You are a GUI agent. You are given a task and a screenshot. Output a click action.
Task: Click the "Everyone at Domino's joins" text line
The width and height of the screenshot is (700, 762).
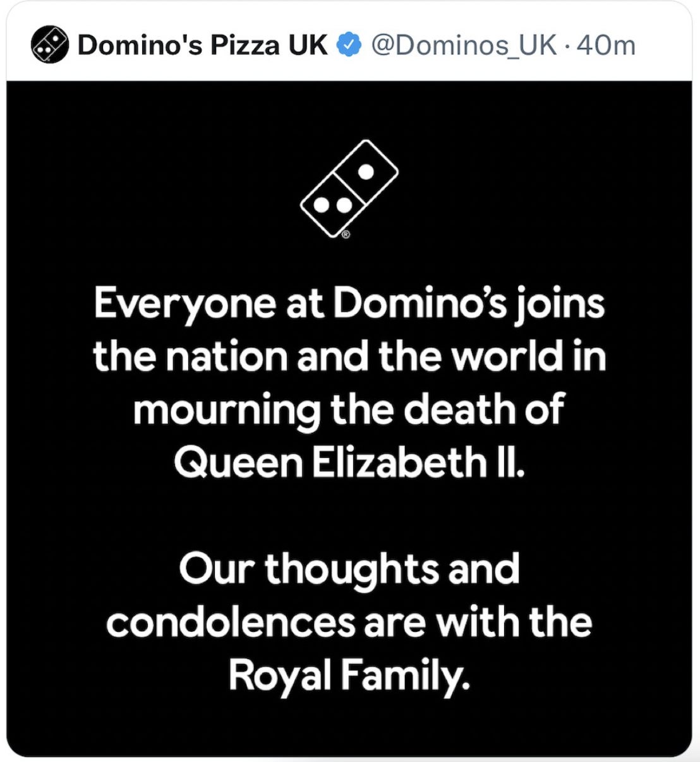tap(349, 303)
